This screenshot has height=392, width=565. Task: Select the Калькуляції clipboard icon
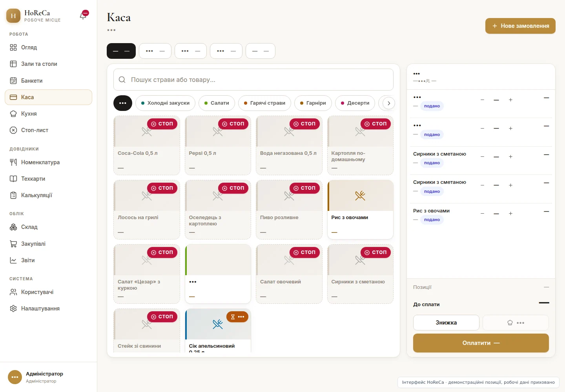click(x=13, y=195)
